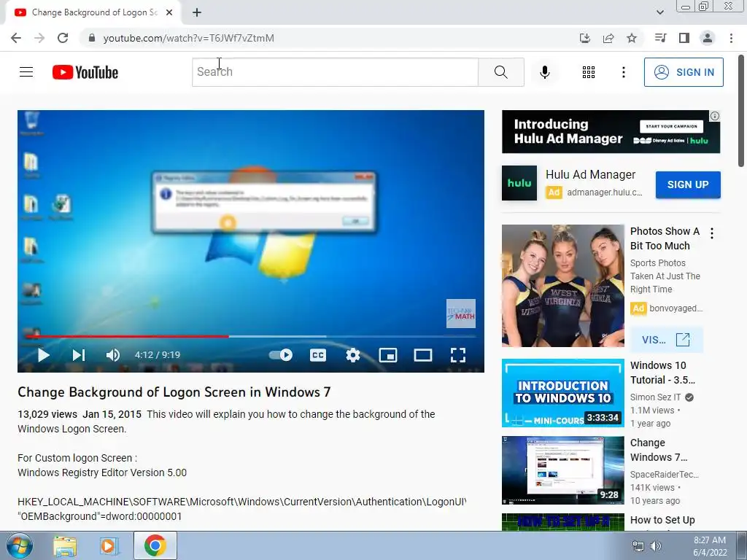Screen dimensions: 747x560
Task: Open YouTube settings three-dot menu
Action: click(x=623, y=72)
